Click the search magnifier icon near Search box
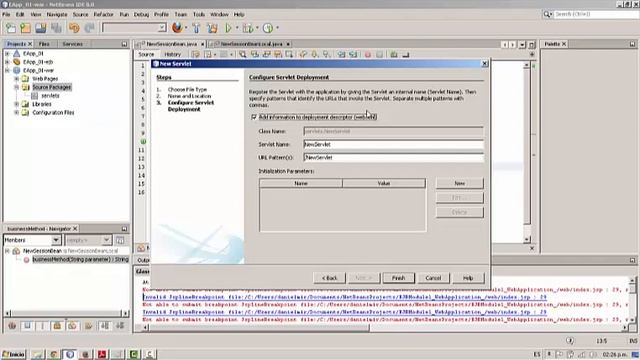The width and height of the screenshot is (640, 360). 547,14
